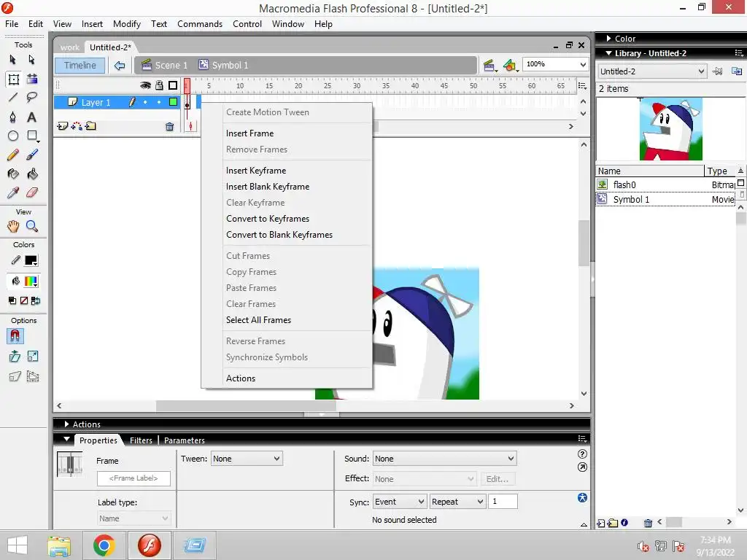Click the Edit Scene clapperboard icon
This screenshot has width=747, height=560.
[x=489, y=65]
